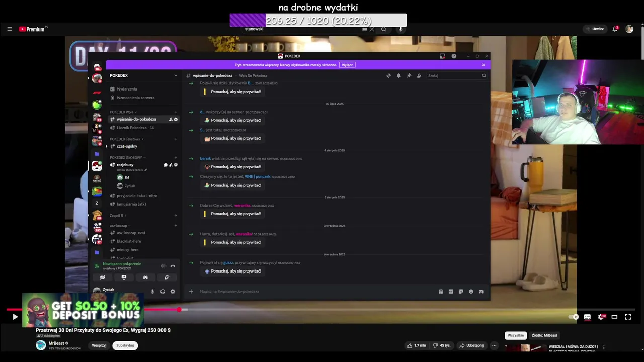
Task: Collapse the Zespół R category
Action: pos(118,216)
